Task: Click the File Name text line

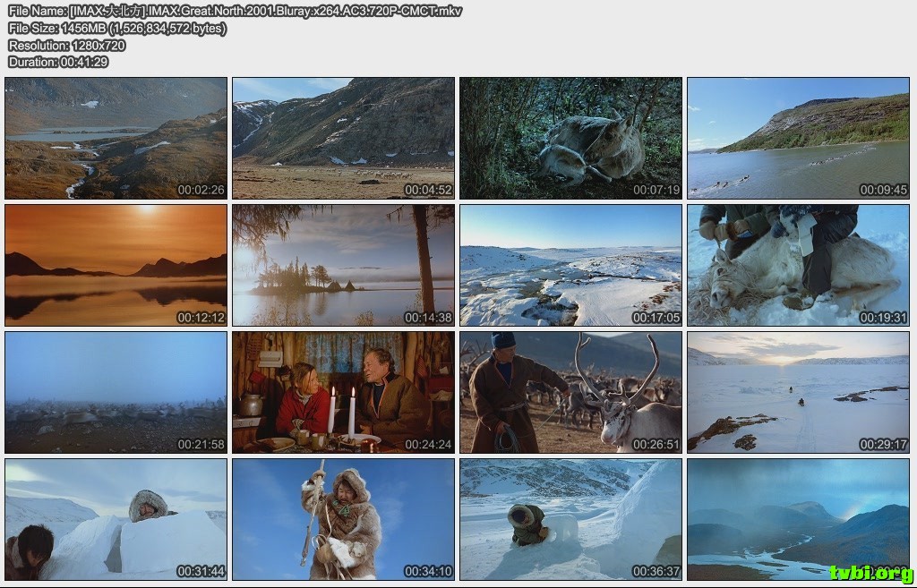Action: (x=235, y=11)
